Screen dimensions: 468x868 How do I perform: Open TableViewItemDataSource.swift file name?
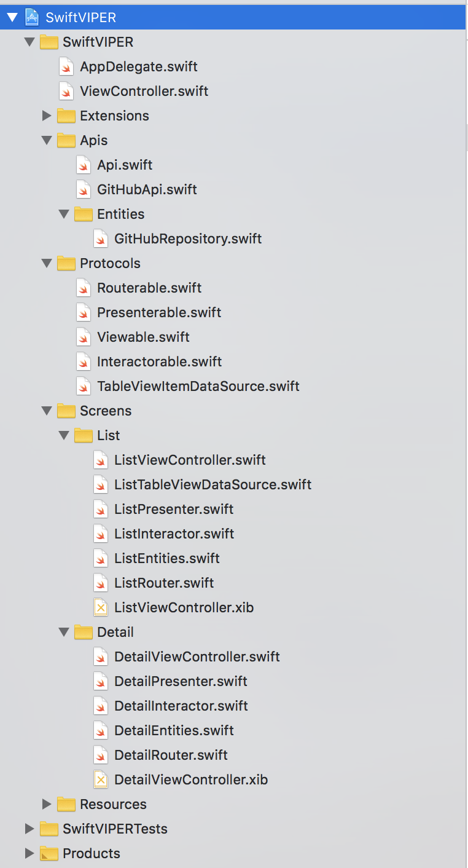click(x=198, y=386)
